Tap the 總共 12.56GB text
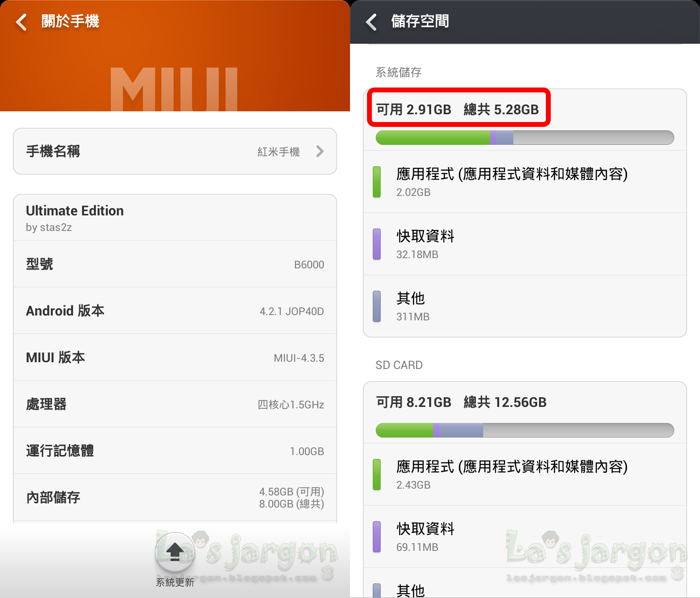The width and height of the screenshot is (700, 598). (x=505, y=402)
